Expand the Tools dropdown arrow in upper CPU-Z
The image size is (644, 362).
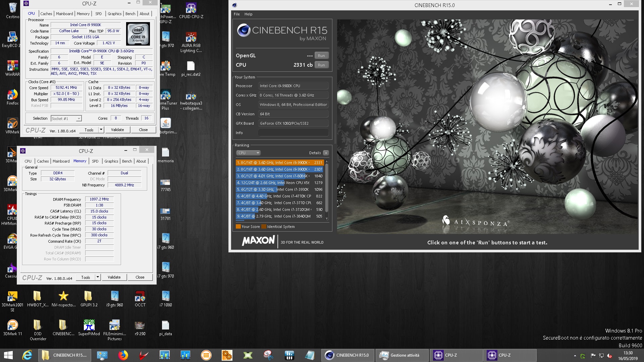101,130
